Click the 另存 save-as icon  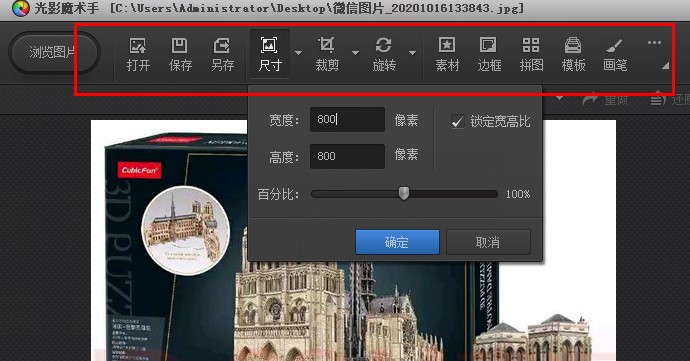click(222, 55)
